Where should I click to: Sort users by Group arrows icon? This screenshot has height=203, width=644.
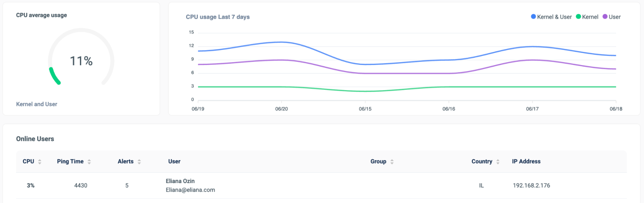(x=392, y=162)
